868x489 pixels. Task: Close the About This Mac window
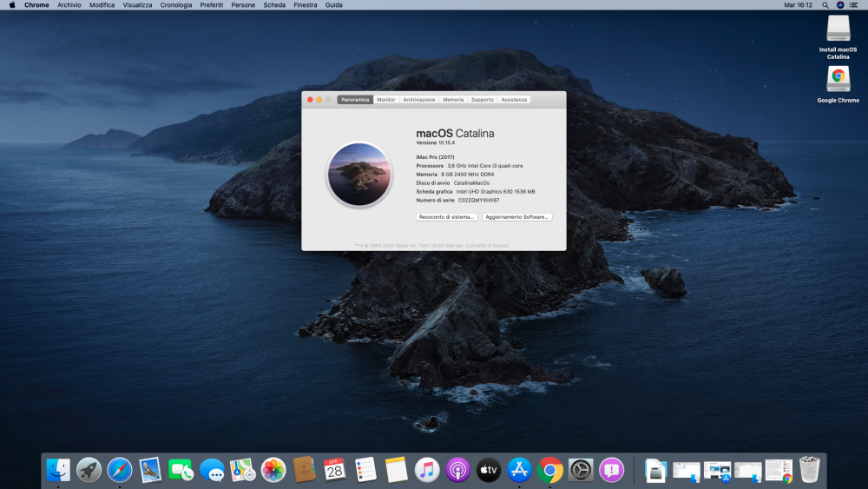(x=310, y=100)
